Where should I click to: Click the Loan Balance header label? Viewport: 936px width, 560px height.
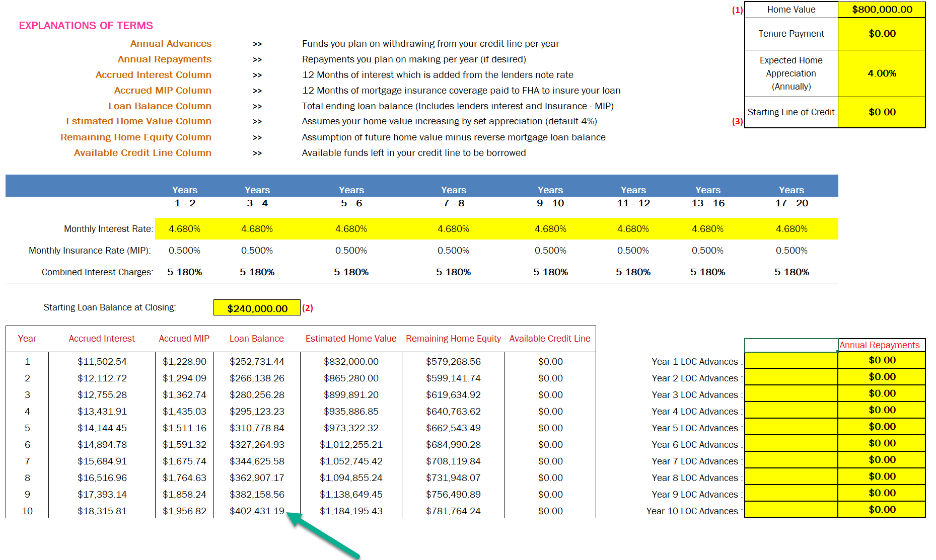pos(257,338)
